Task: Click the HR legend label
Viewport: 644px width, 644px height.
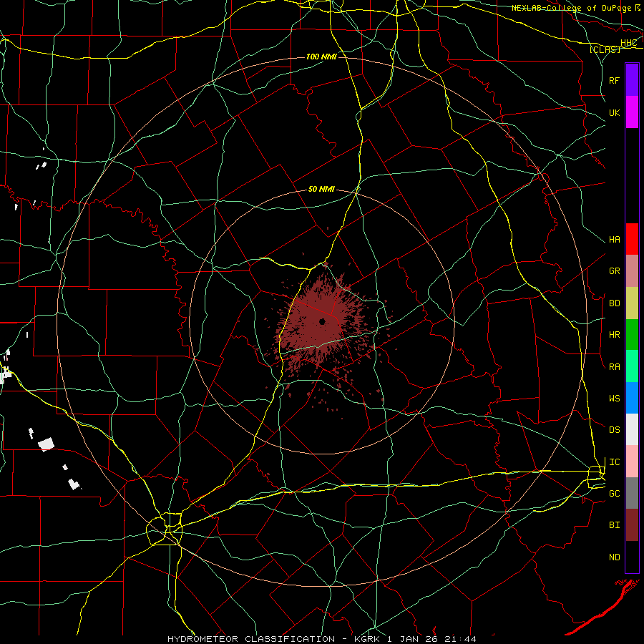Action: (x=614, y=335)
